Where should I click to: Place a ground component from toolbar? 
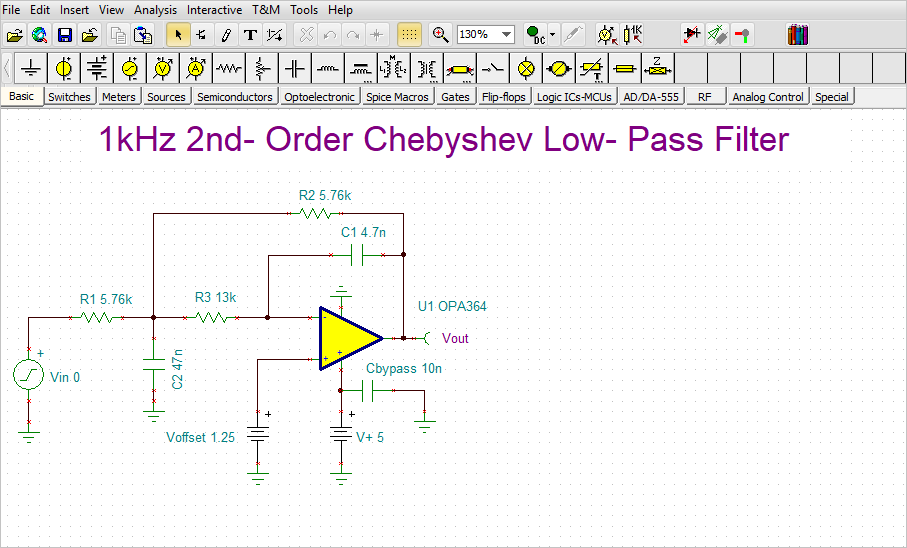(31, 69)
